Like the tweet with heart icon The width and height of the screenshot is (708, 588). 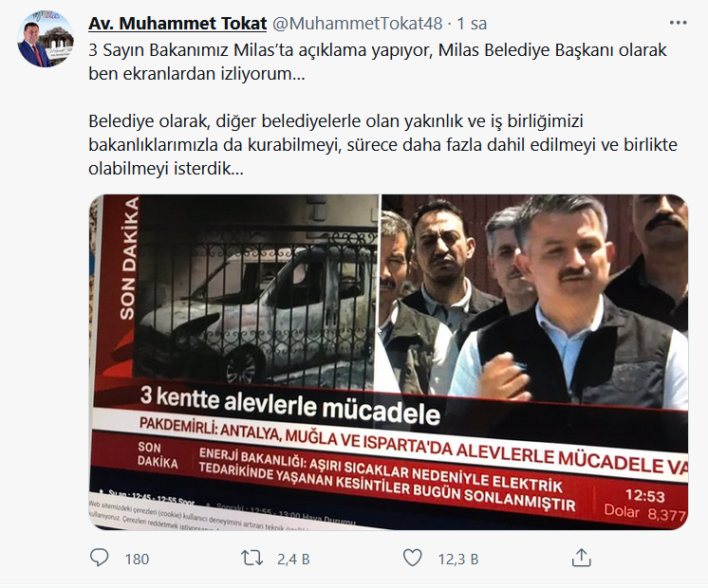pos(412,558)
